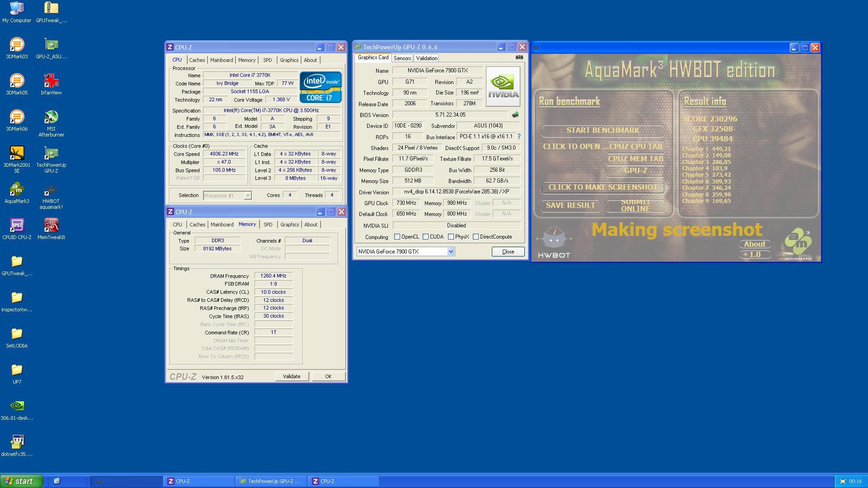Screen dimensions: 868x488
Task: Click the NVIDIA logo in GPU-Z
Action: point(503,87)
